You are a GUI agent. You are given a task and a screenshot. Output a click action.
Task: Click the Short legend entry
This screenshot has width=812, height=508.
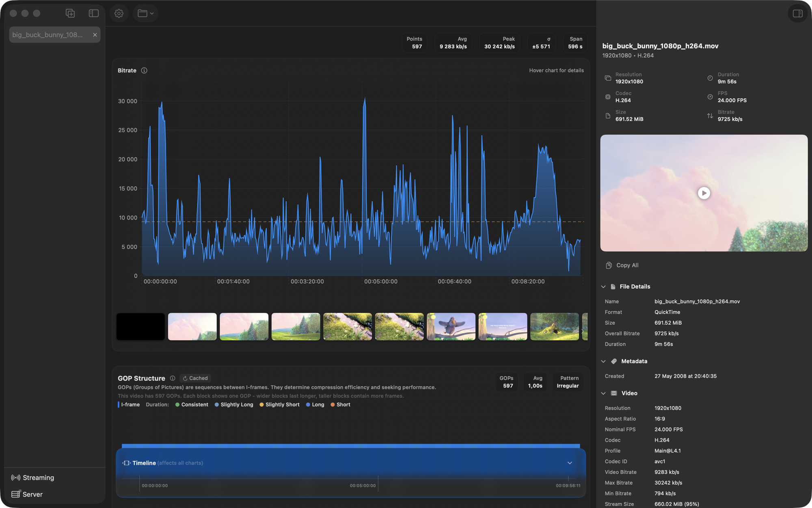[x=340, y=405]
